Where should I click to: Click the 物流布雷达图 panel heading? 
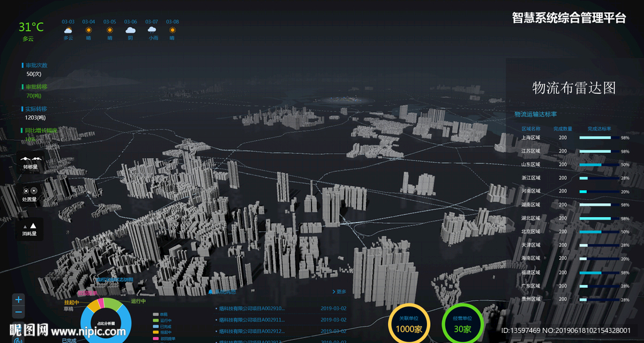(574, 87)
